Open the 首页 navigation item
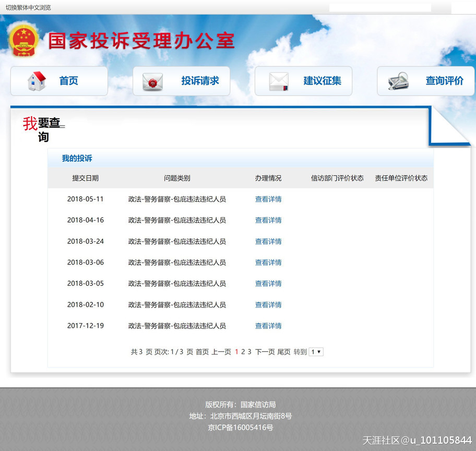The image size is (476, 451). point(59,81)
